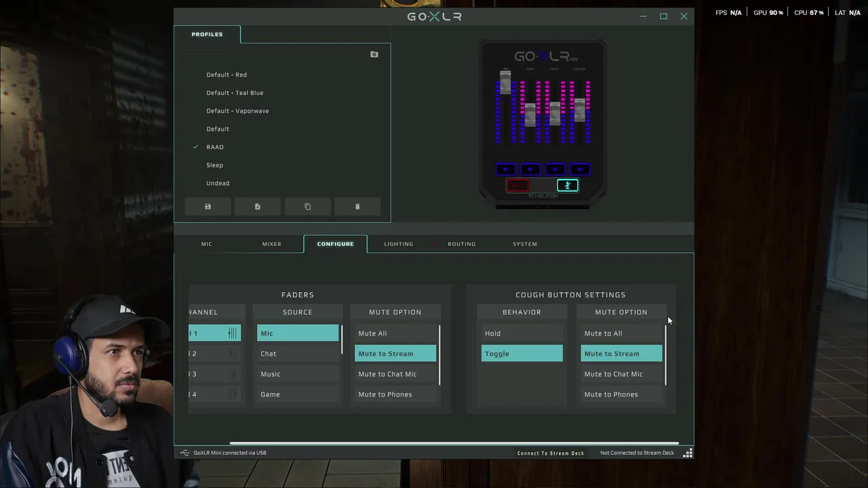The height and width of the screenshot is (488, 868).
Task: Select fader channel 3 row
Action: [x=214, y=373]
